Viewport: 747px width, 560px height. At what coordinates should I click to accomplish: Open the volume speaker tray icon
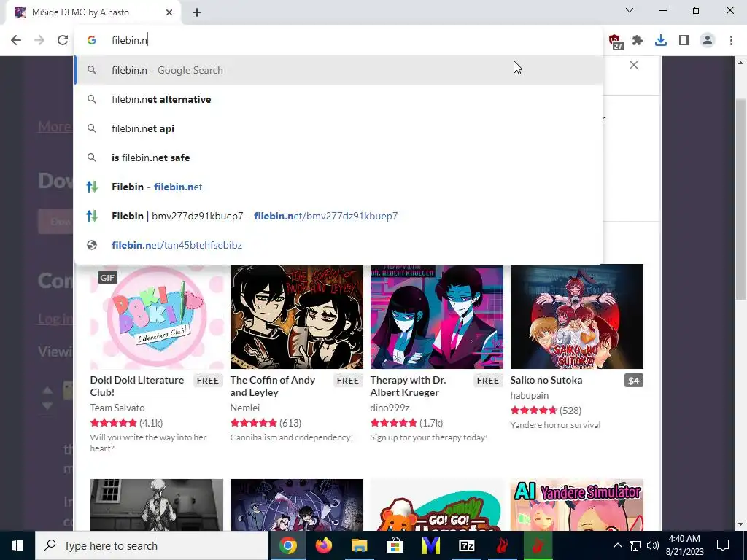point(653,545)
